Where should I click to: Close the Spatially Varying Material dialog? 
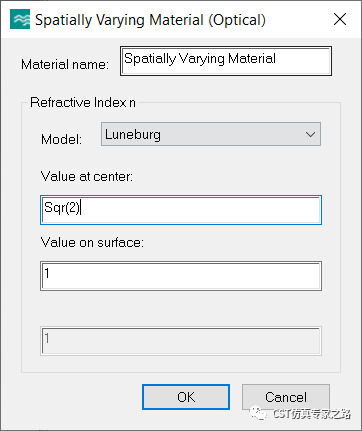(x=340, y=19)
